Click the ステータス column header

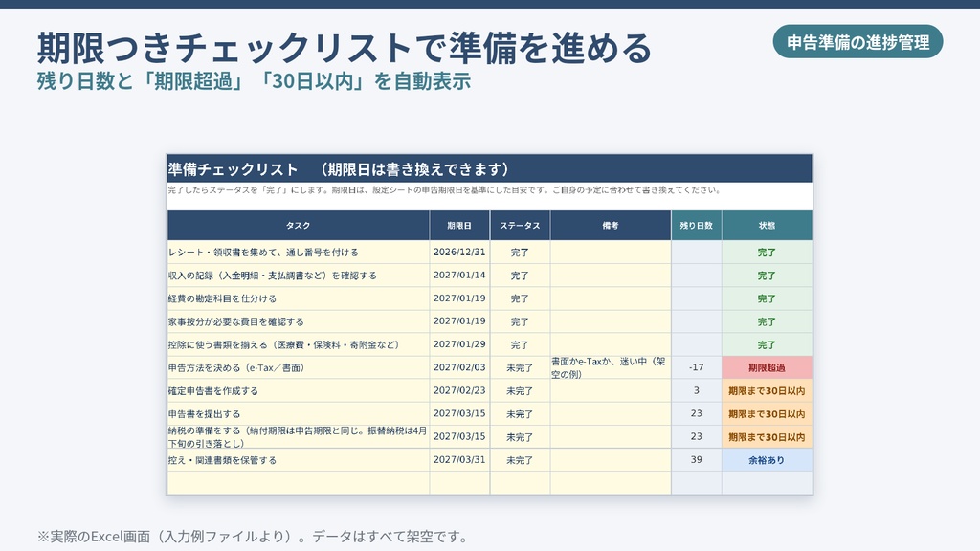(x=520, y=226)
